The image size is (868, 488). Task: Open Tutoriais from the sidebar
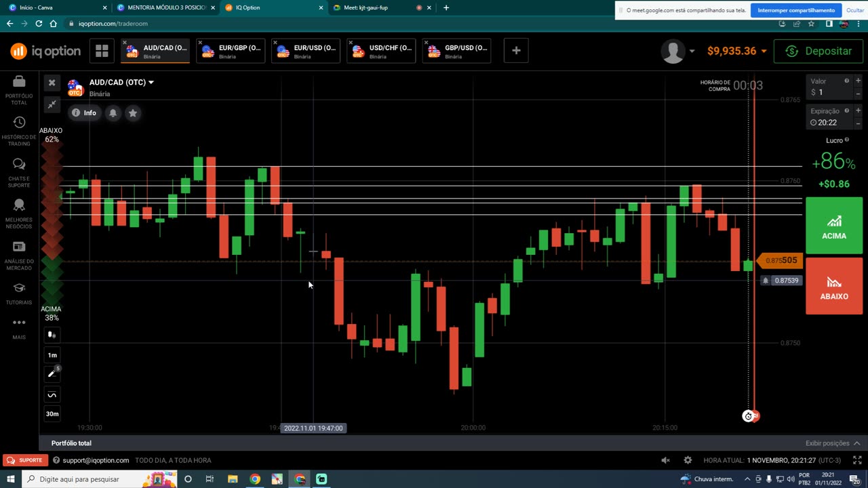(19, 293)
